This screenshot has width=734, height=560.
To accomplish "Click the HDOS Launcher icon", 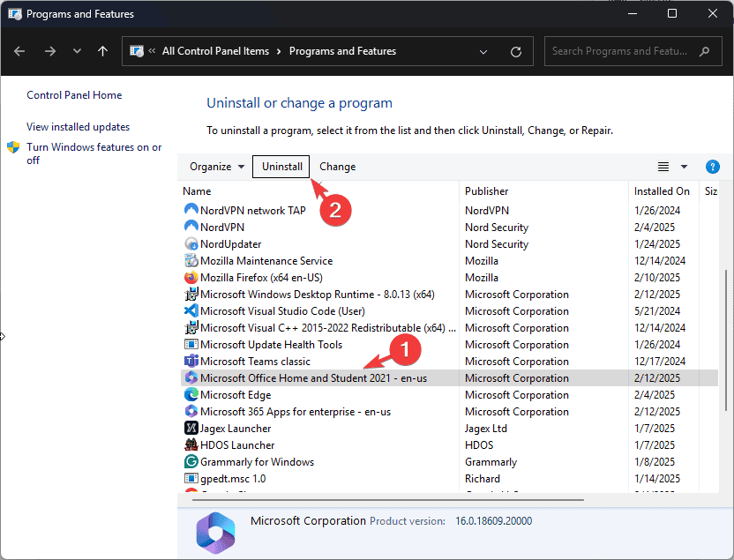I will coord(191,444).
